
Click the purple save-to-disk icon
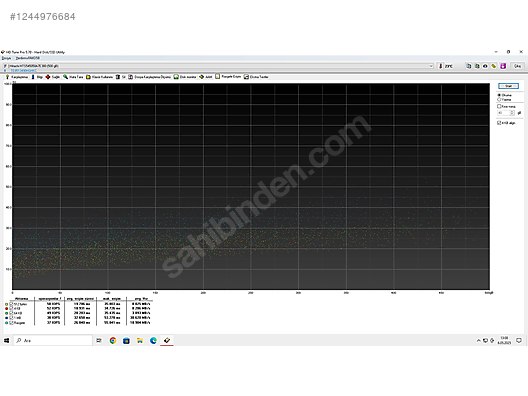click(x=503, y=66)
